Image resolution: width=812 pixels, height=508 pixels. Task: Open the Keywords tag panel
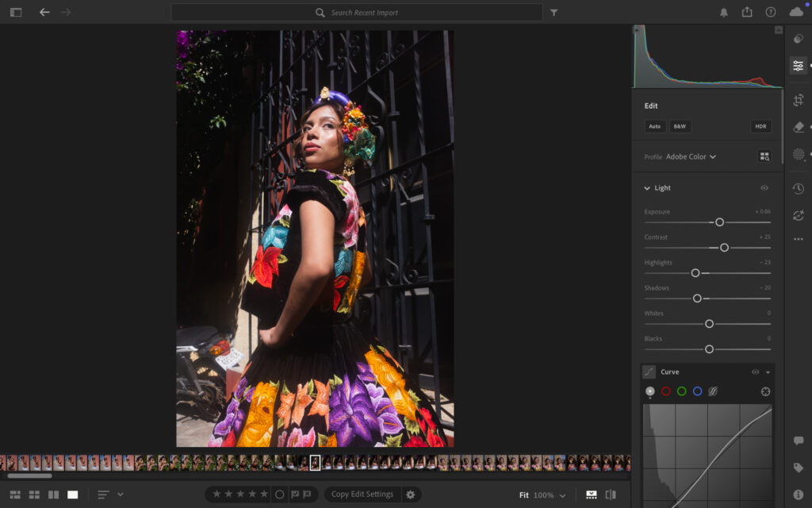798,468
